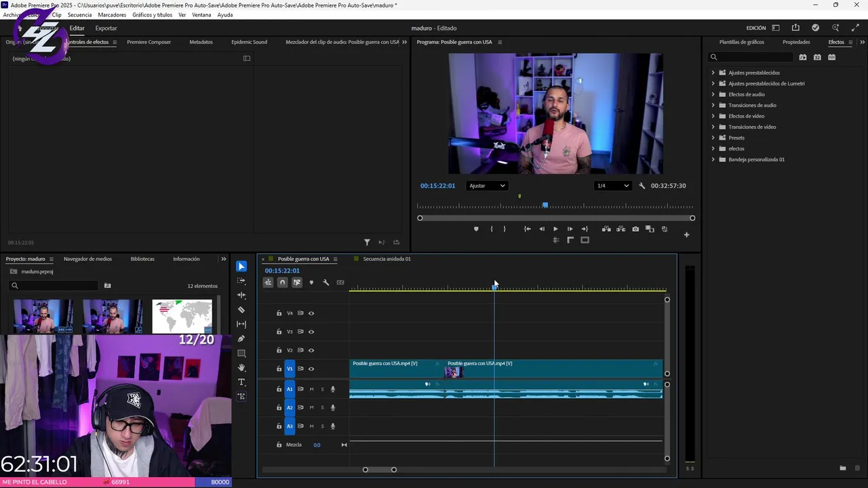Click Mark Out in Program monitor
The image size is (868, 488).
tap(505, 229)
